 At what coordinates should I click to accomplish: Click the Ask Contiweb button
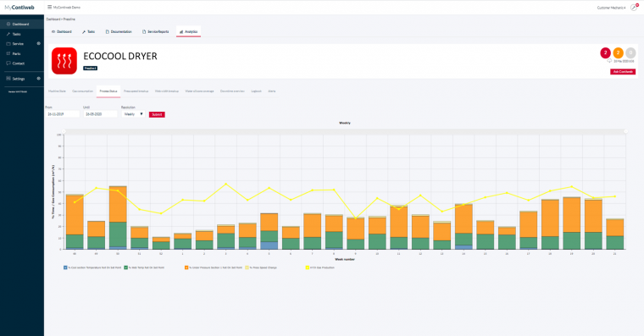point(623,72)
